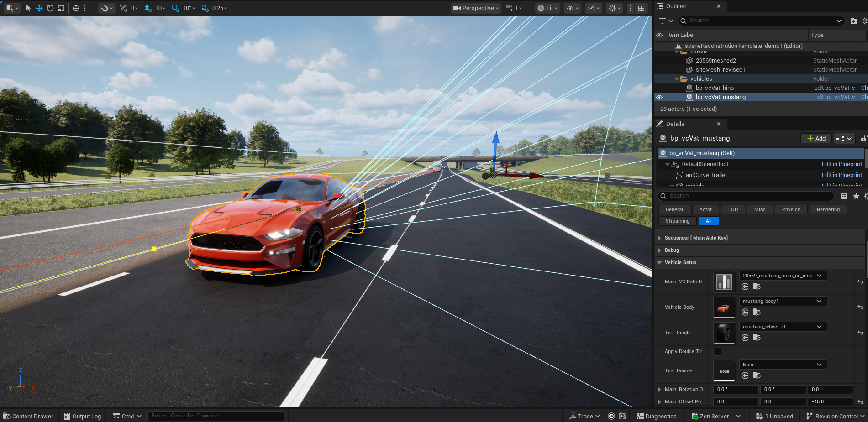Toggle visibility of bp_vcVat_mustang actor
The width and height of the screenshot is (868, 422).
click(659, 97)
